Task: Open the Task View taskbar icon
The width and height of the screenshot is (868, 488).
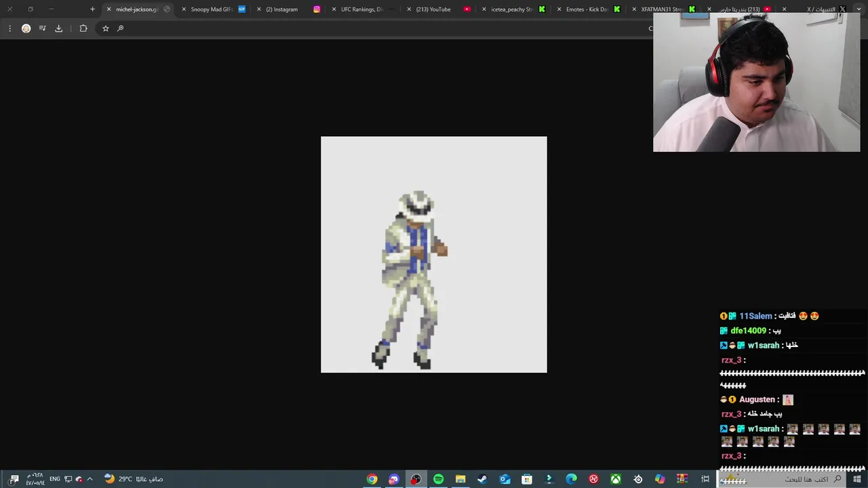Action: point(705,479)
